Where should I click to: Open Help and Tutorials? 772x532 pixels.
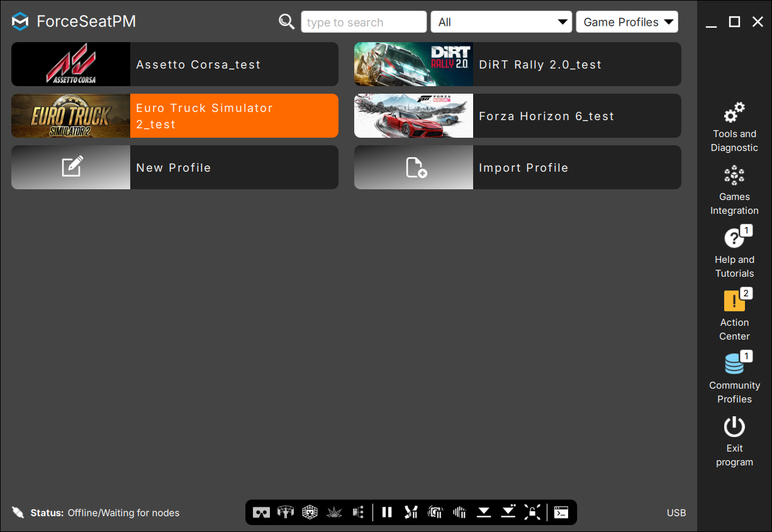tap(734, 252)
